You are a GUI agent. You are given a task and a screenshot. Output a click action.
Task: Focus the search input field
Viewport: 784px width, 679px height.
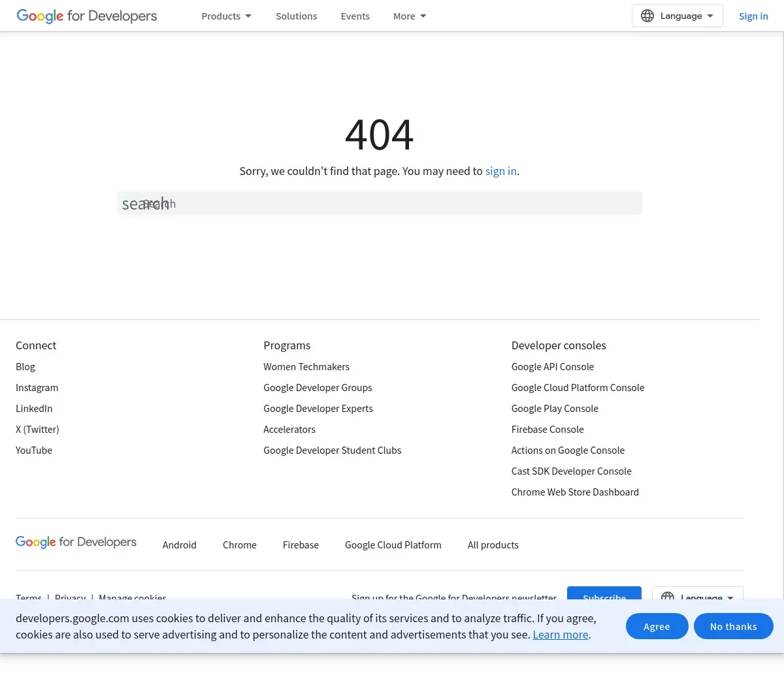pyautogui.click(x=380, y=203)
